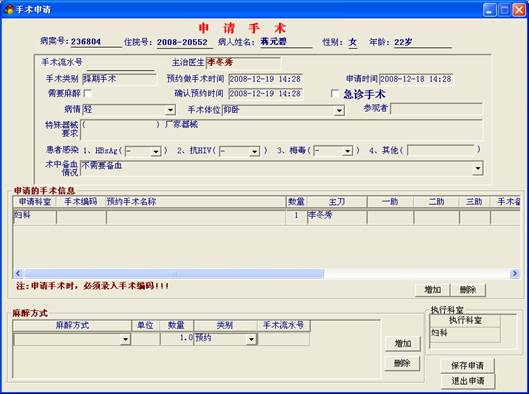Focus the 参观者 input field
529x394 pixels.
436,109
